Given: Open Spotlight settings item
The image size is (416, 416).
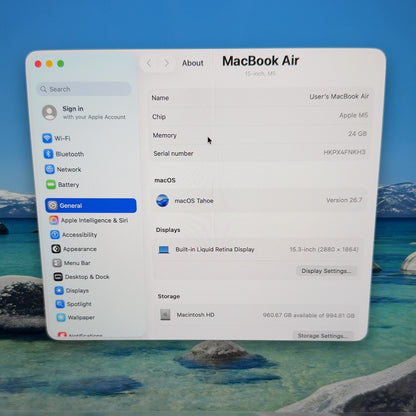Looking at the screenshot, I should click(74, 304).
